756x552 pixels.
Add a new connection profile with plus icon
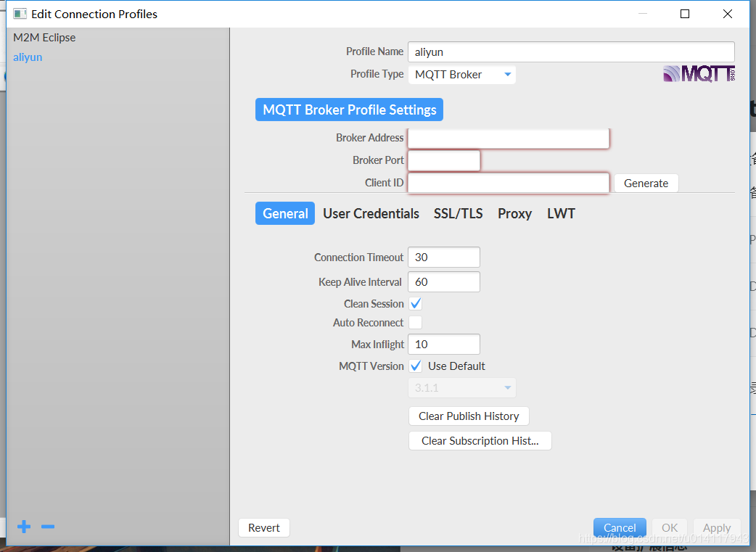[24, 527]
